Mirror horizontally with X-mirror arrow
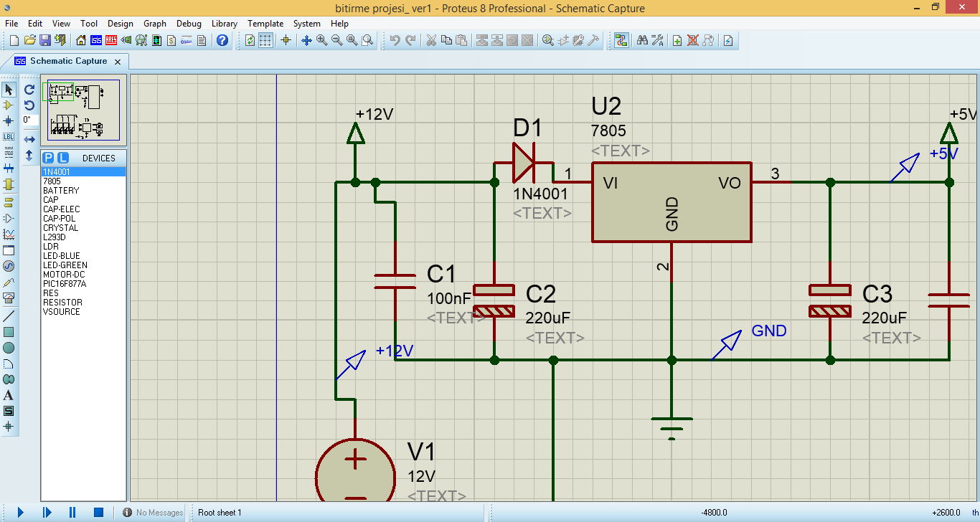980x522 pixels. [29, 139]
